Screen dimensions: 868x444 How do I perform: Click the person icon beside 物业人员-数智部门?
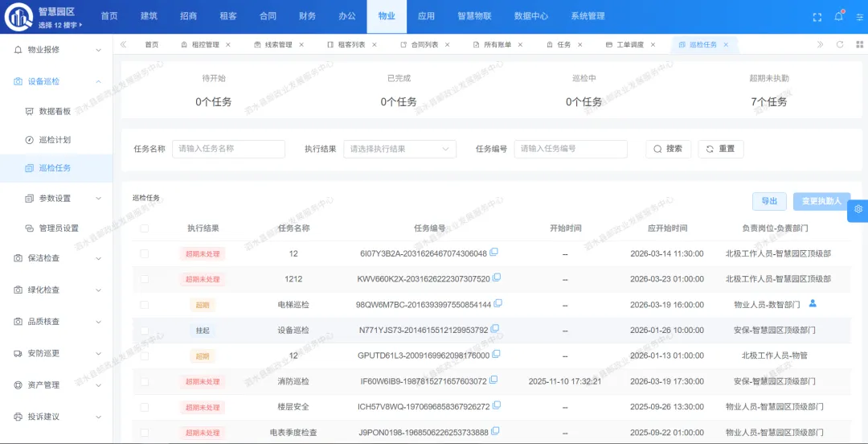click(813, 303)
